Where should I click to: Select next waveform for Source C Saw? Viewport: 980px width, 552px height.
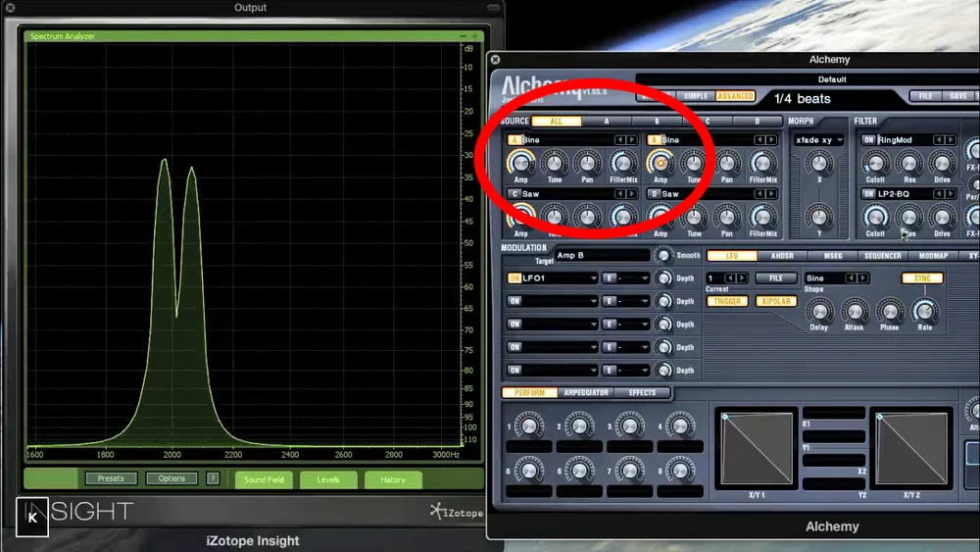631,194
